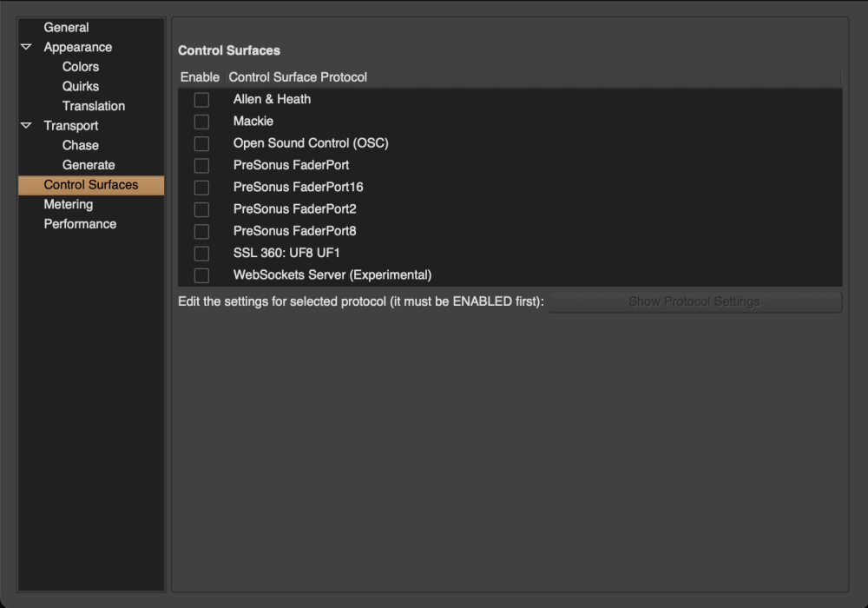The image size is (868, 608).
Task: Open the Metering preferences page
Action: tap(68, 204)
